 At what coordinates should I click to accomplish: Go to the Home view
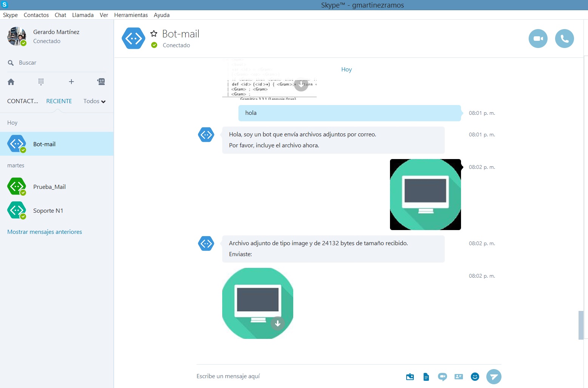[x=11, y=82]
